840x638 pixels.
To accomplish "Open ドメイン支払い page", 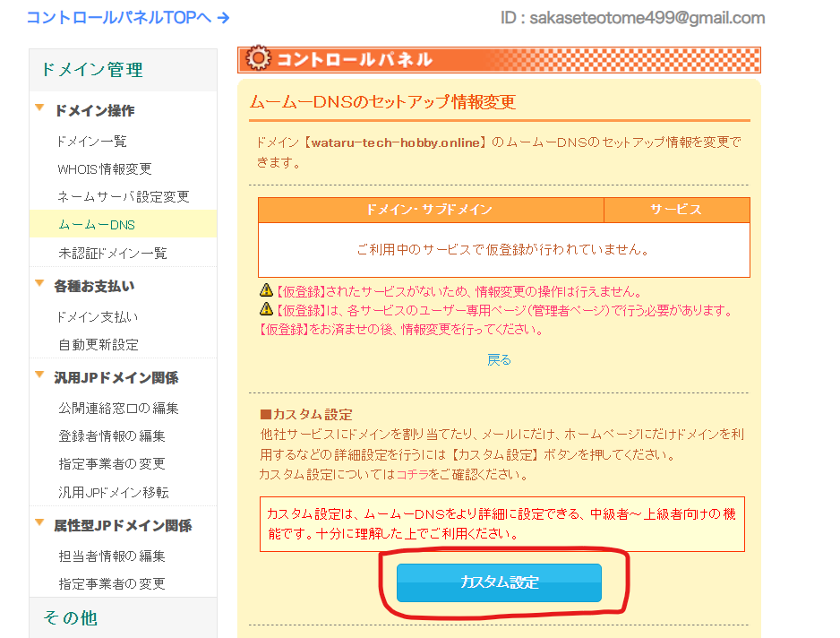I will click(98, 317).
